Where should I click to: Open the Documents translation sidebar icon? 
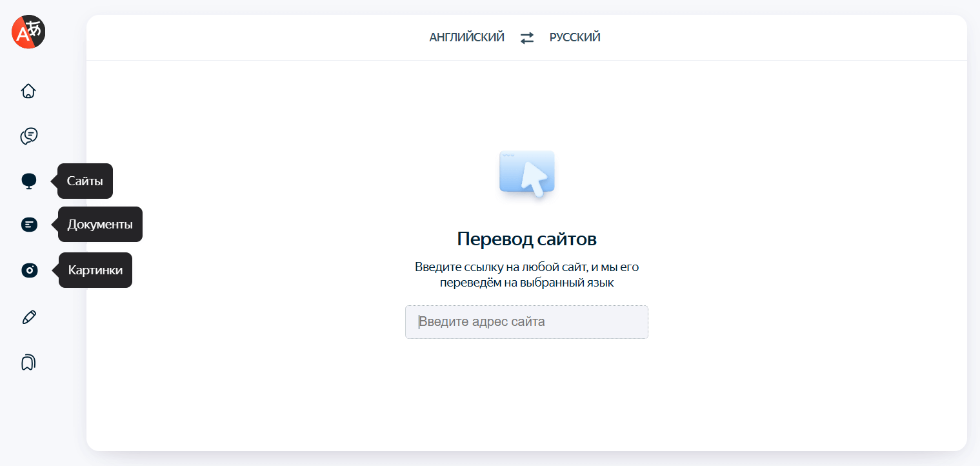[x=28, y=225]
